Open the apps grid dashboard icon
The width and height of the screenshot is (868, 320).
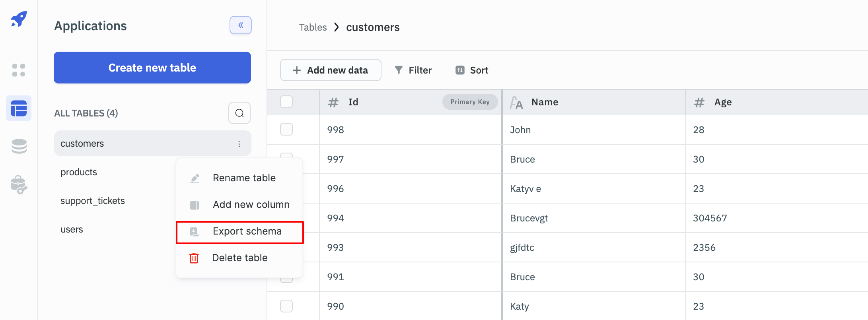tap(19, 70)
